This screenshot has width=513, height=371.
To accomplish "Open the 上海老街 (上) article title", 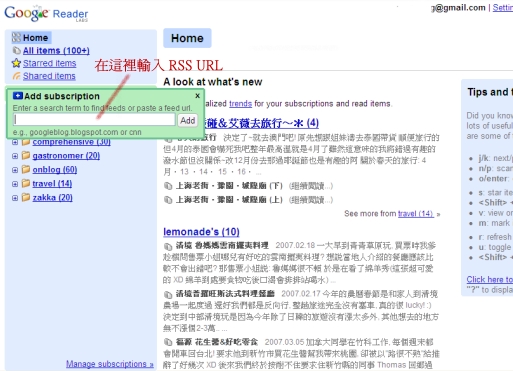I will point(229,200).
